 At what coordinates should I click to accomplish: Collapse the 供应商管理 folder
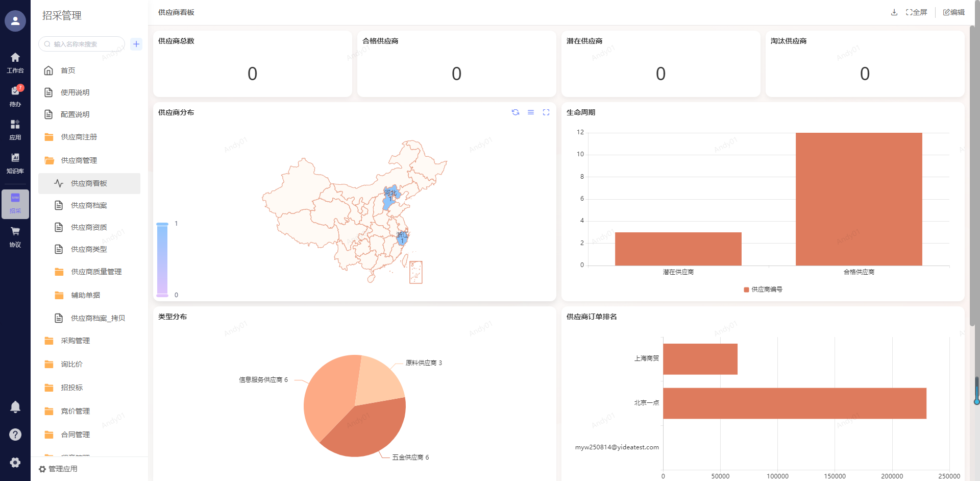pos(79,160)
